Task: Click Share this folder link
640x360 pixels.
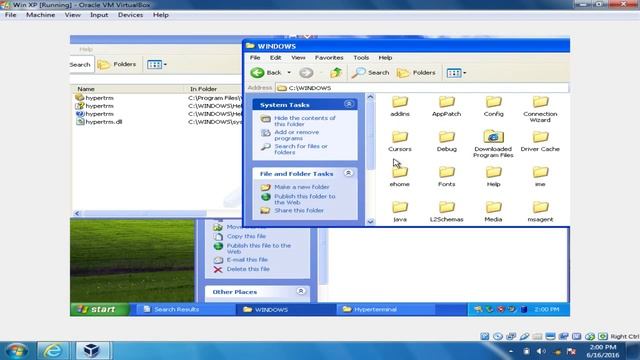Action: (299, 210)
